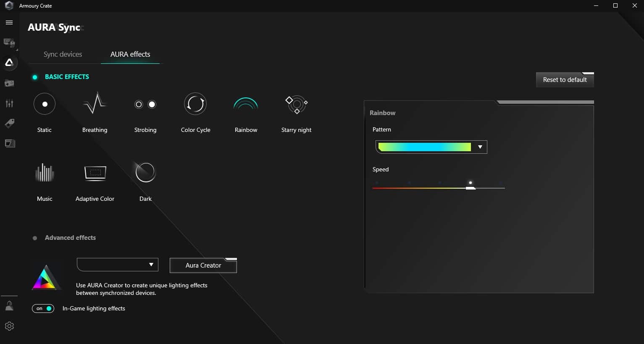This screenshot has width=644, height=344.
Task: Click the Starry night label text
Action: pos(297,130)
